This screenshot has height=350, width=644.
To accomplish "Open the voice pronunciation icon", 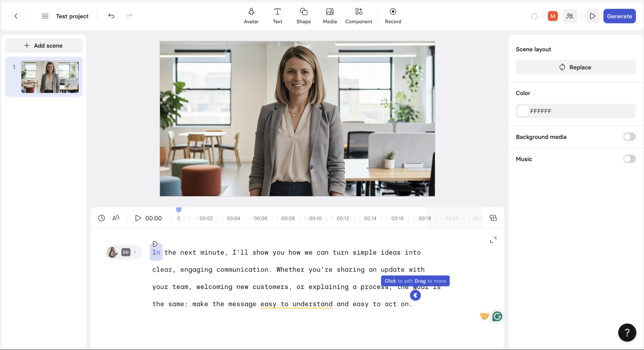I will tap(116, 218).
